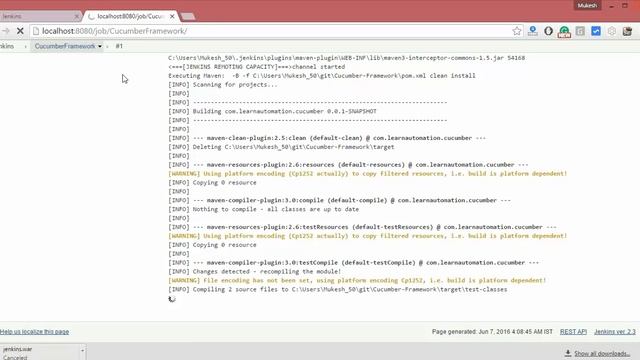Click the page icon in address bar

(x=36, y=31)
